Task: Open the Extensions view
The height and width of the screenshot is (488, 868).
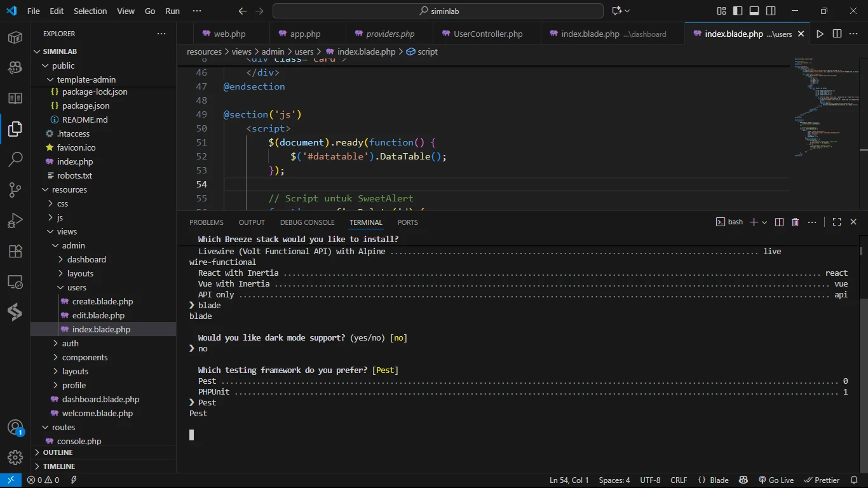Action: [x=15, y=251]
